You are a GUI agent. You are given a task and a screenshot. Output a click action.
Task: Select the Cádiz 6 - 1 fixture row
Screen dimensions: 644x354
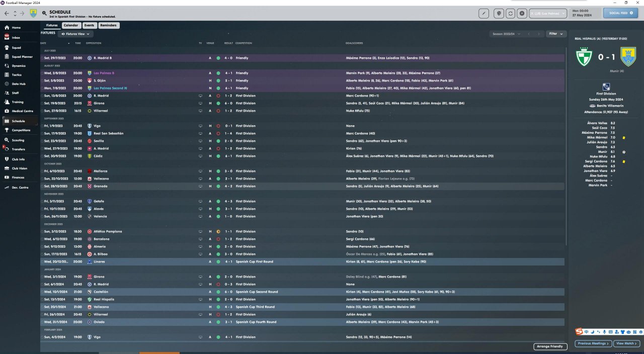302,156
